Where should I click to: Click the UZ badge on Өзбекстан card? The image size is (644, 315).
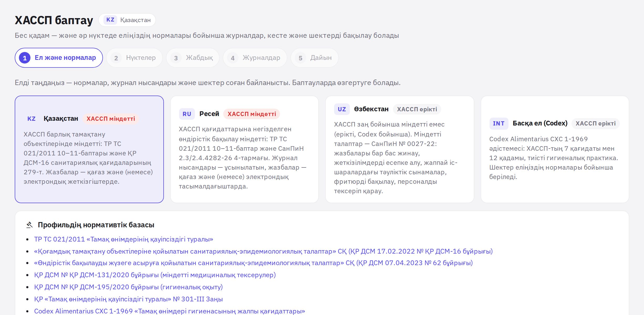(342, 109)
